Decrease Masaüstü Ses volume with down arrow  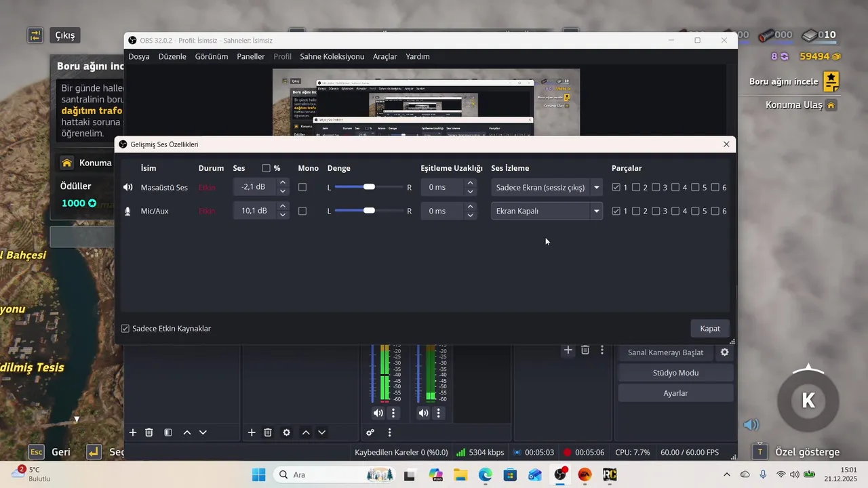(283, 192)
